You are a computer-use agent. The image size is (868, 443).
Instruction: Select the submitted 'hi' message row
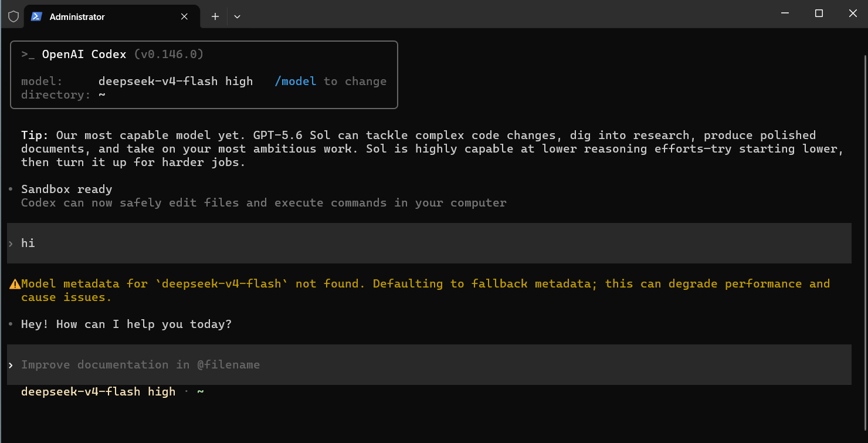(429, 243)
